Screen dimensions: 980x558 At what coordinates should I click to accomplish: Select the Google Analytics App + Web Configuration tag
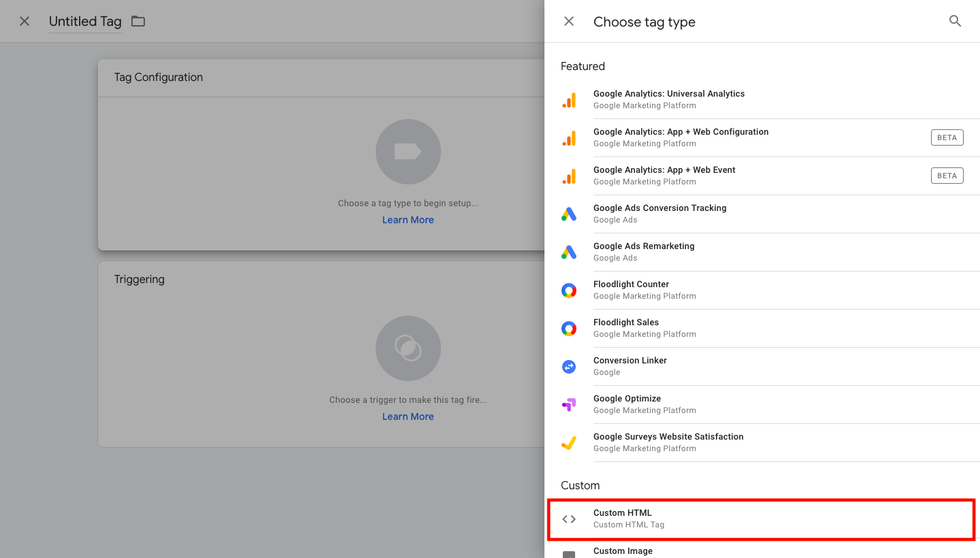point(681,137)
